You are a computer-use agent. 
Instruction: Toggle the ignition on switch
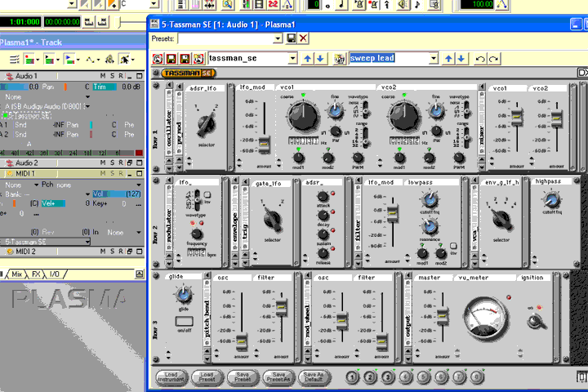[x=536, y=321]
